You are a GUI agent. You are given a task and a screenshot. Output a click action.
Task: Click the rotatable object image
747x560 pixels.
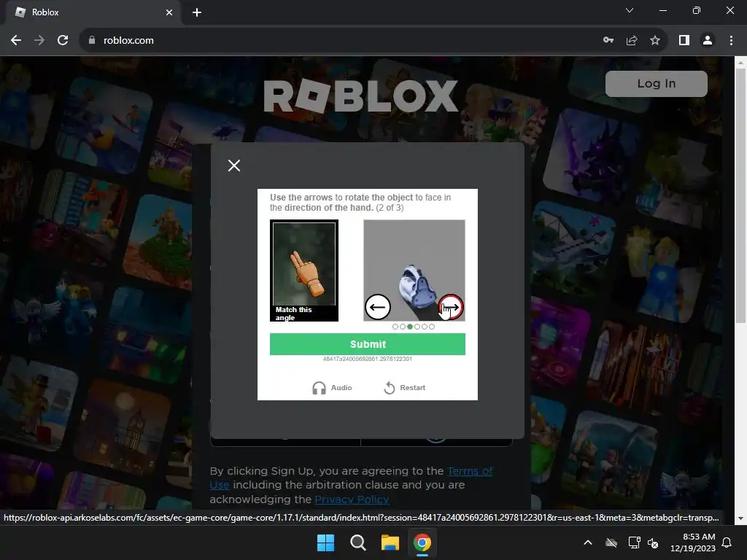[x=414, y=271]
